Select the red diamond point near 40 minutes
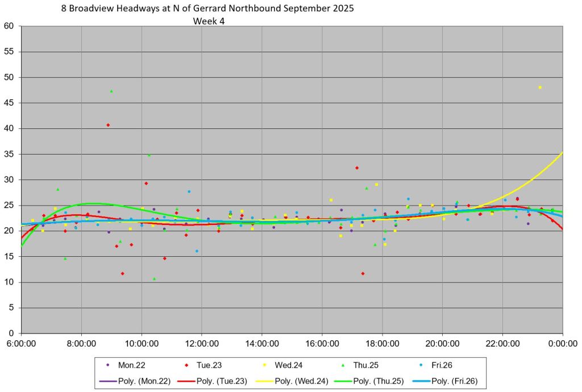 click(108, 125)
